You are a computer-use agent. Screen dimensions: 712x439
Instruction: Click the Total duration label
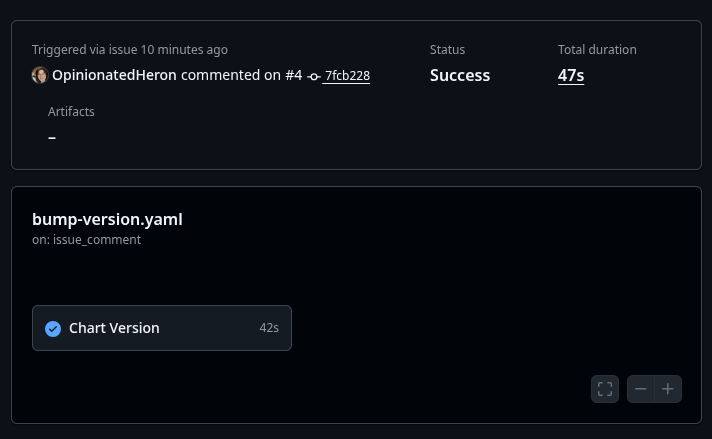(597, 50)
